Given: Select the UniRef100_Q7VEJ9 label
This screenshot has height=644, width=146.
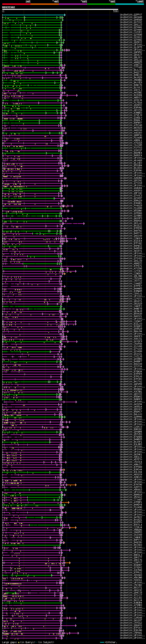Looking at the screenshot, I should point(131,115).
